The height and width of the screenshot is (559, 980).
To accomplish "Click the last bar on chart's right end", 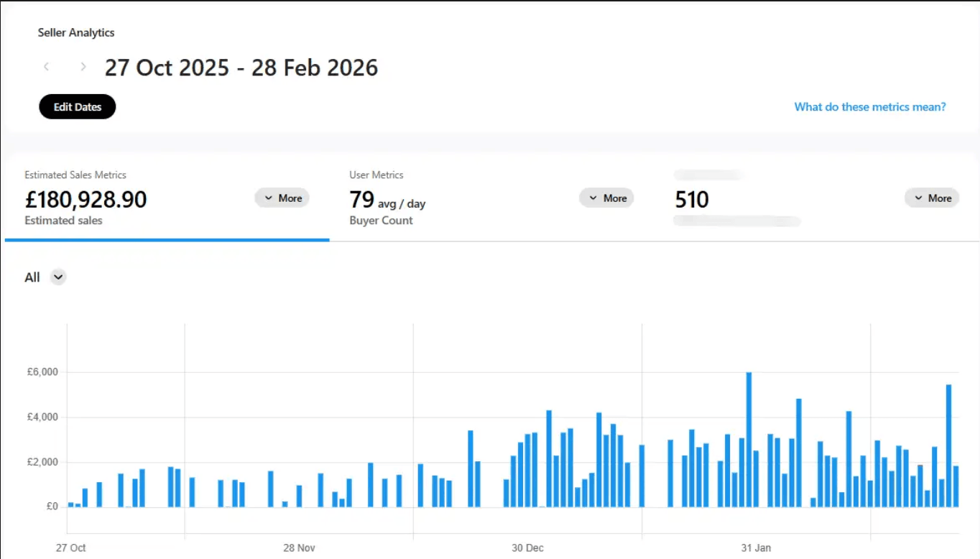I will coord(956,486).
